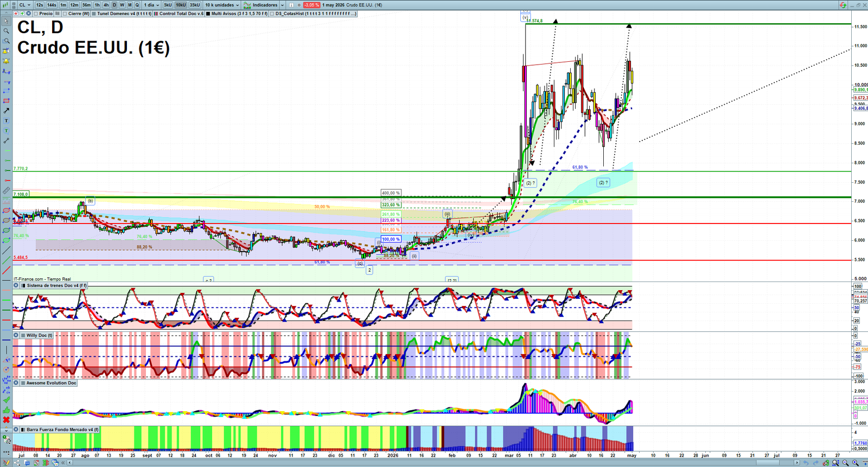Click the 10kU units button
This screenshot has height=467, width=868.
[181, 5]
